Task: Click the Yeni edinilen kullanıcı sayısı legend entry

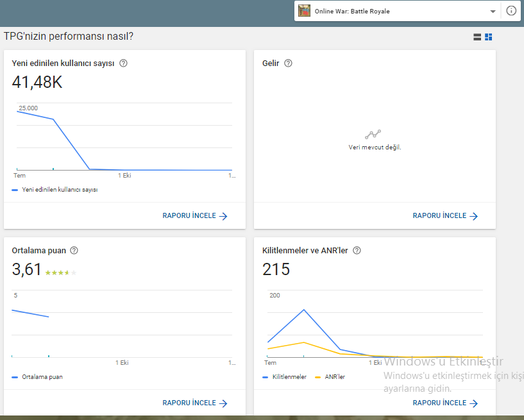Action: point(55,190)
